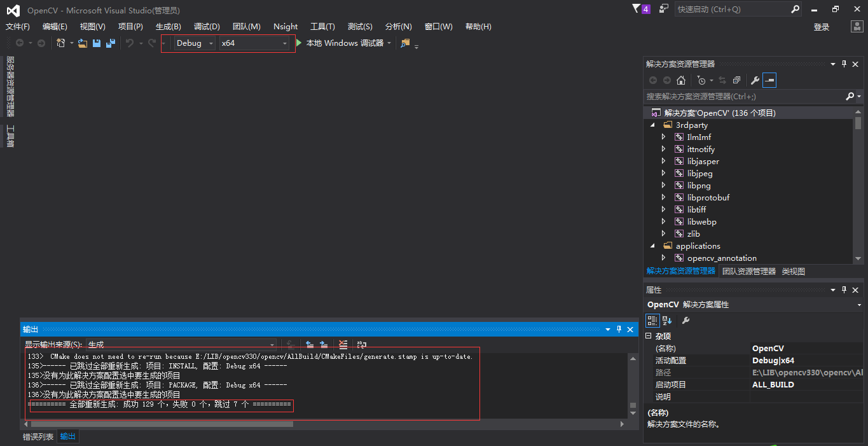The width and height of the screenshot is (868, 446).
Task: Switch to the 团队资源管理器 tab
Action: coord(749,271)
